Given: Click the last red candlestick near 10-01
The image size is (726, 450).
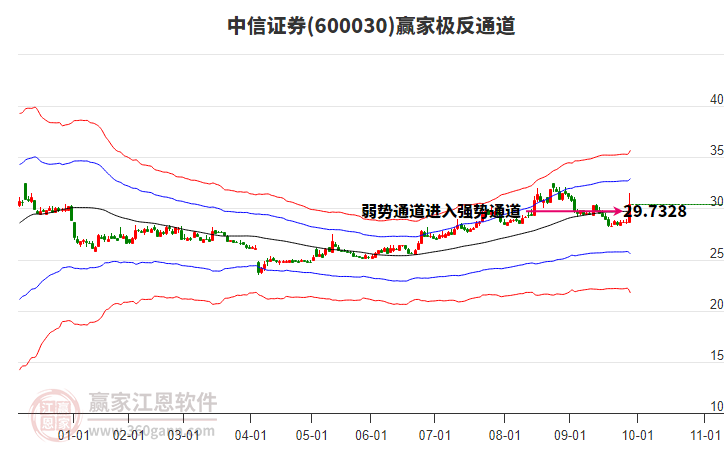Looking at the screenshot, I should (629, 208).
